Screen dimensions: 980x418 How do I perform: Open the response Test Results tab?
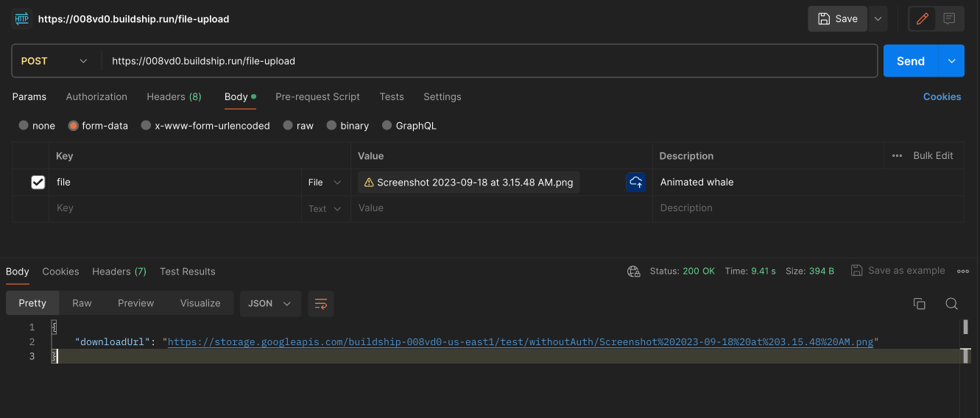click(x=187, y=272)
